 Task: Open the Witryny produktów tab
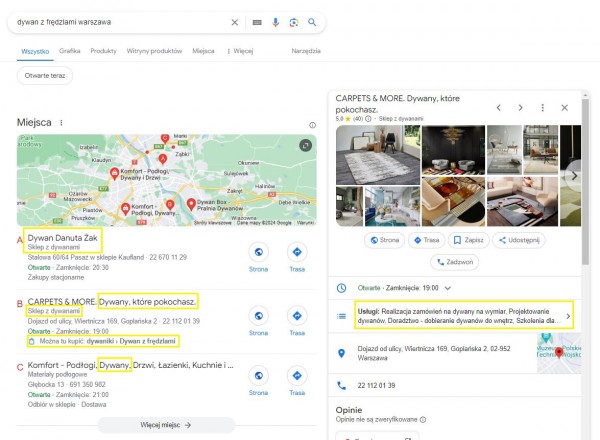pyautogui.click(x=154, y=51)
